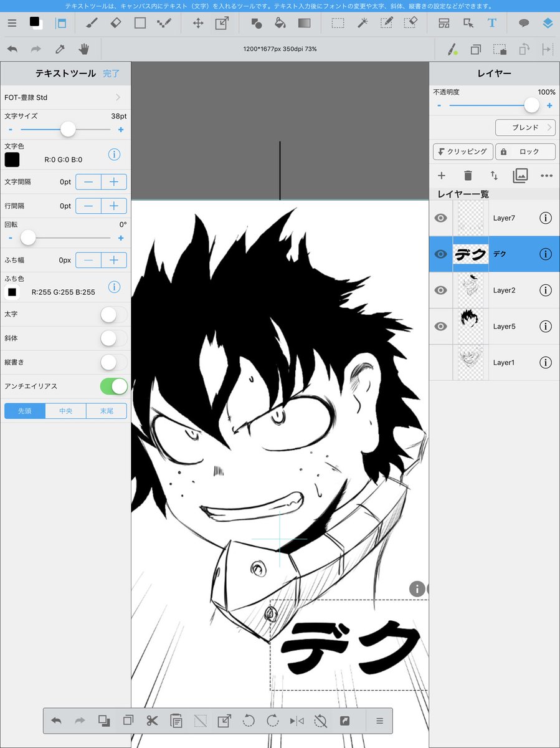The height and width of the screenshot is (748, 560).
Task: Click the デク text on the canvas
Action: click(349, 646)
